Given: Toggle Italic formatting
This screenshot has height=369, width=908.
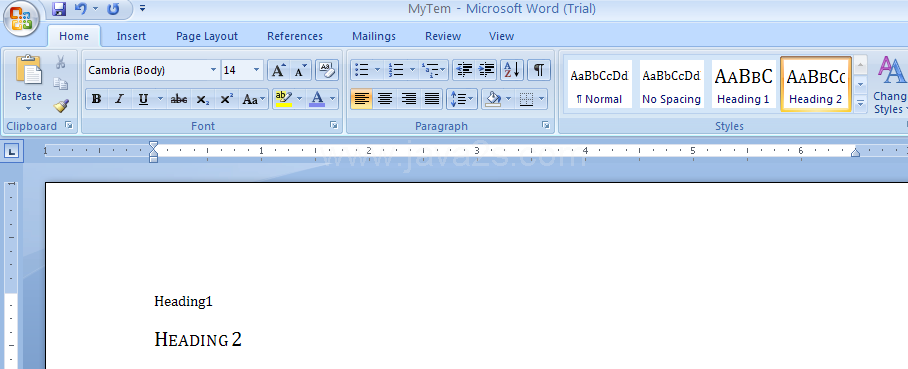Looking at the screenshot, I should [x=119, y=99].
